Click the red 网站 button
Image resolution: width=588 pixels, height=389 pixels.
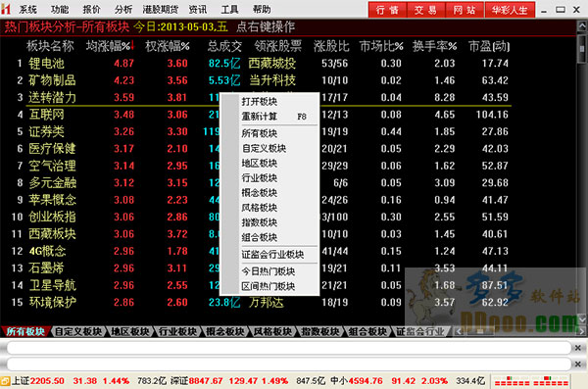coord(465,10)
